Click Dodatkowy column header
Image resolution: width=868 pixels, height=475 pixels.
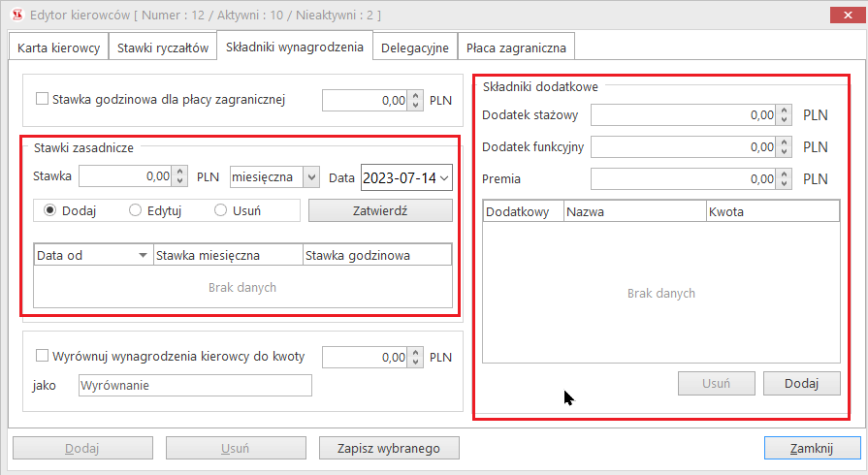524,211
